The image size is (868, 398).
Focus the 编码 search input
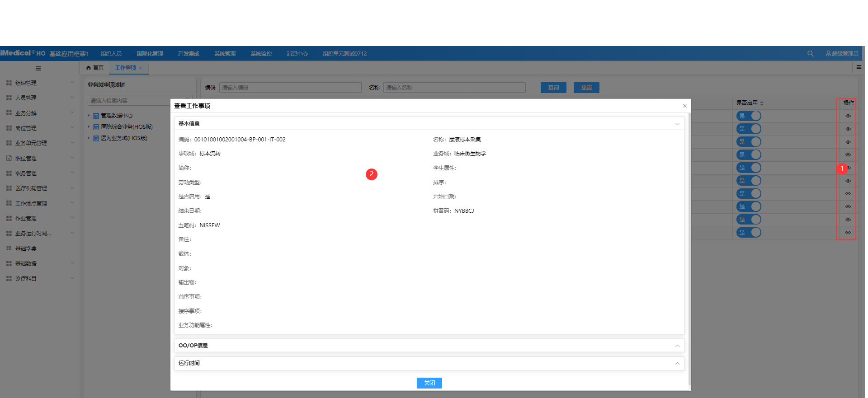pyautogui.click(x=290, y=87)
